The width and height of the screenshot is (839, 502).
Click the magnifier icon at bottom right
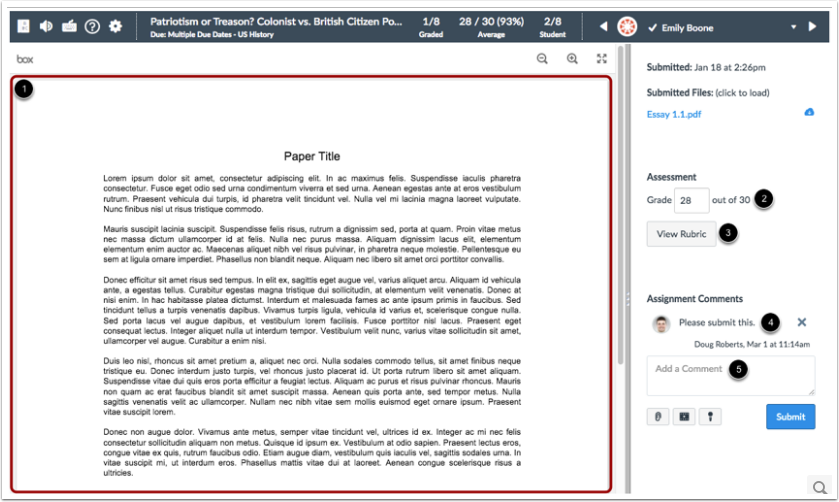click(819, 487)
